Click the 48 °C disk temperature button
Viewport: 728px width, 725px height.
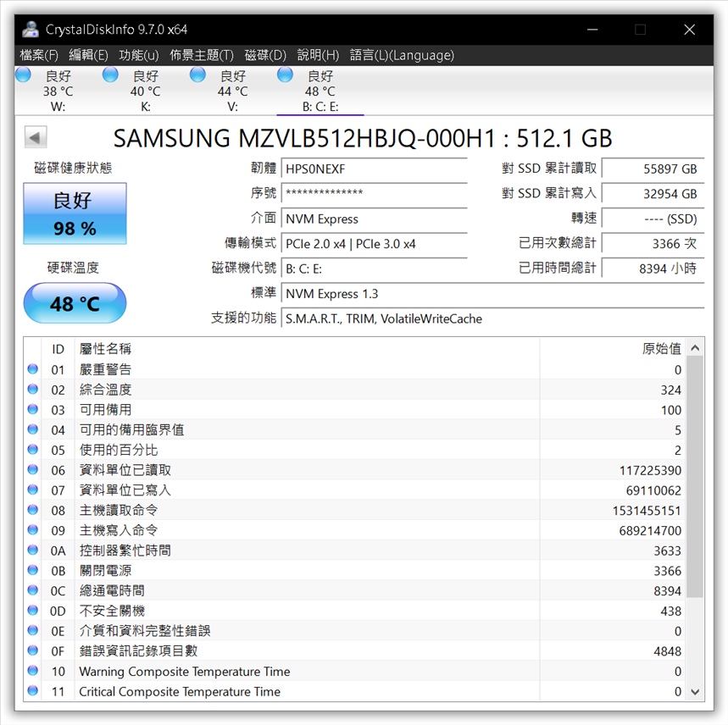pyautogui.click(x=75, y=303)
